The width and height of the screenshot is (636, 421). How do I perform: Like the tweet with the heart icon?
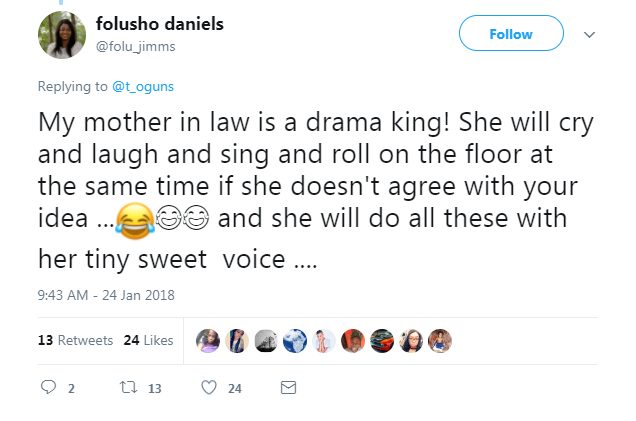[x=209, y=388]
